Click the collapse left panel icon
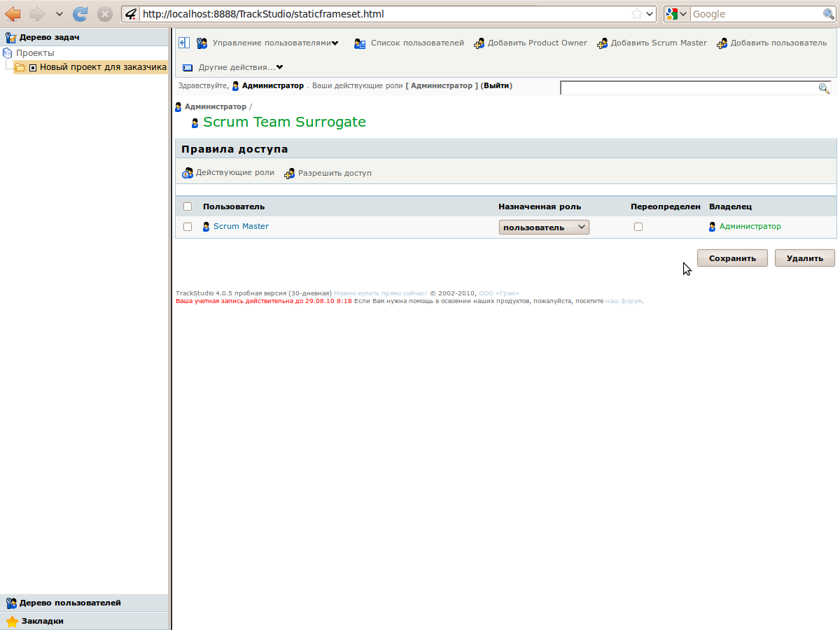 coord(184,43)
